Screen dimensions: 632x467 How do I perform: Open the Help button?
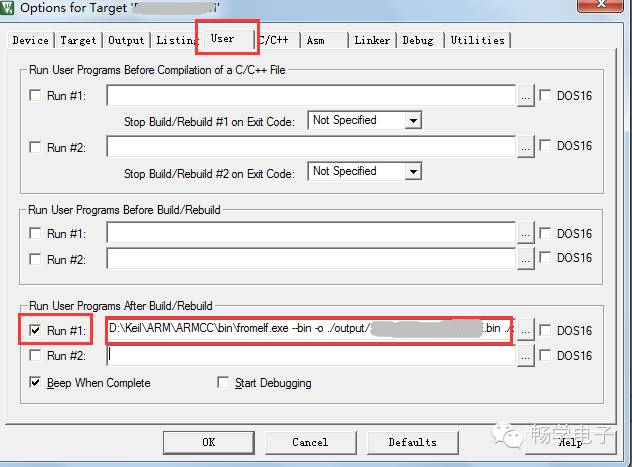click(x=571, y=442)
